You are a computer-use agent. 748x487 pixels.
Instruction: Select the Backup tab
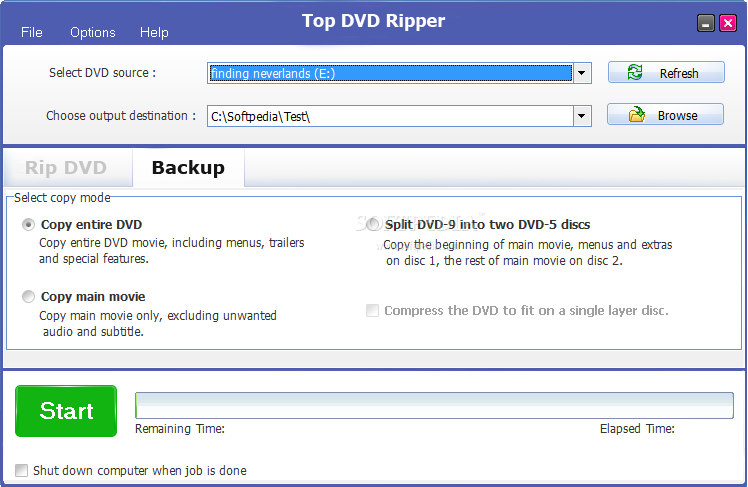click(188, 167)
